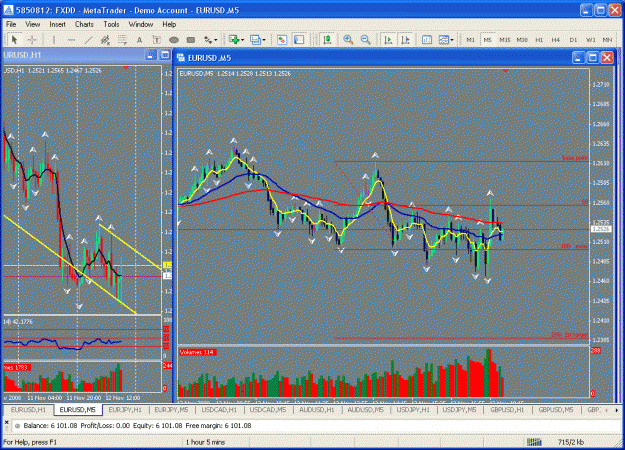Switch to the GBPUSD,M5 chart tab
Viewport: 625px width, 450px height.
coord(556,410)
